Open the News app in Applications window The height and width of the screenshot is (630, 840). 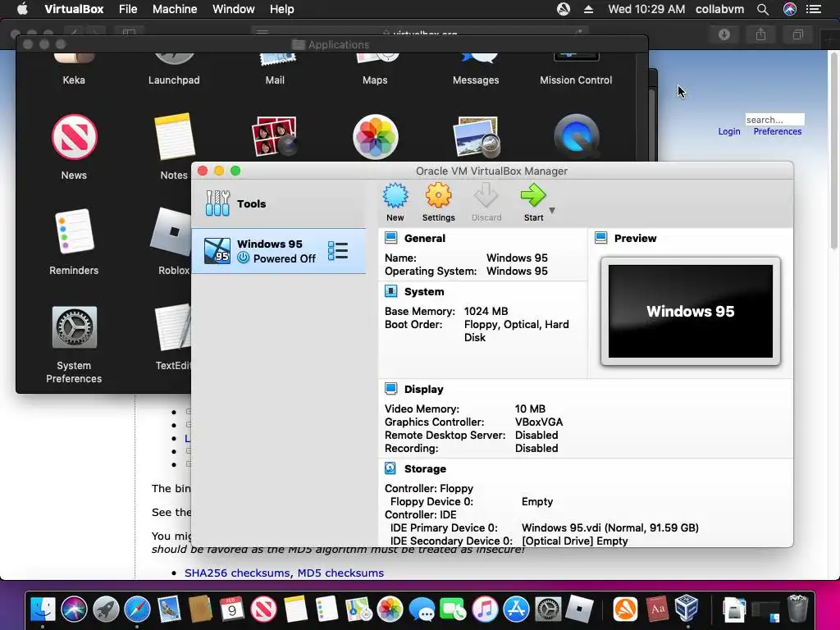[74, 137]
